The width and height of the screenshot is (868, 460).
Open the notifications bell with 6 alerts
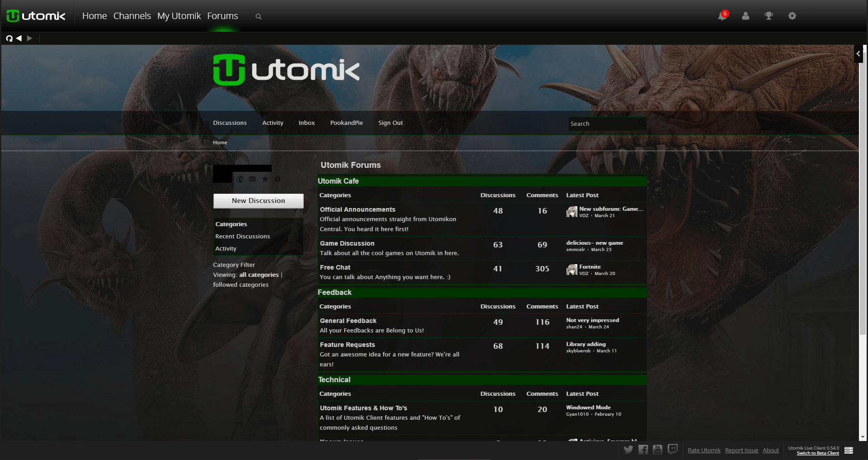coord(722,16)
